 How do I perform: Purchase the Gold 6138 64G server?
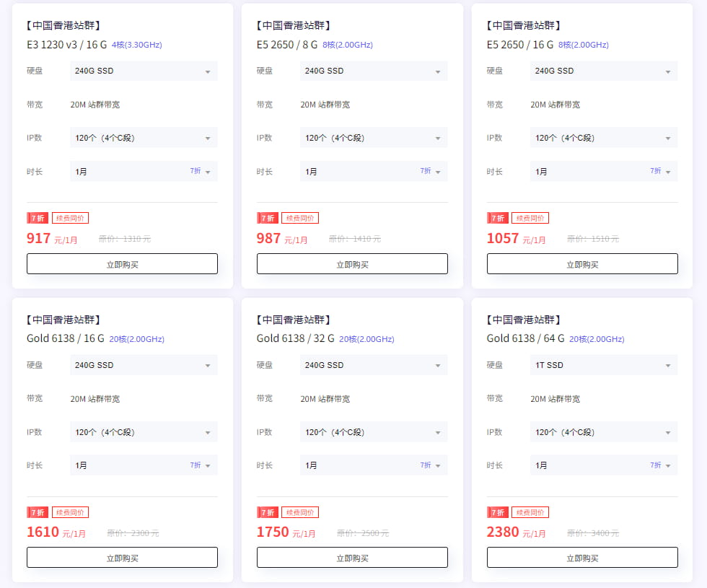point(582,558)
